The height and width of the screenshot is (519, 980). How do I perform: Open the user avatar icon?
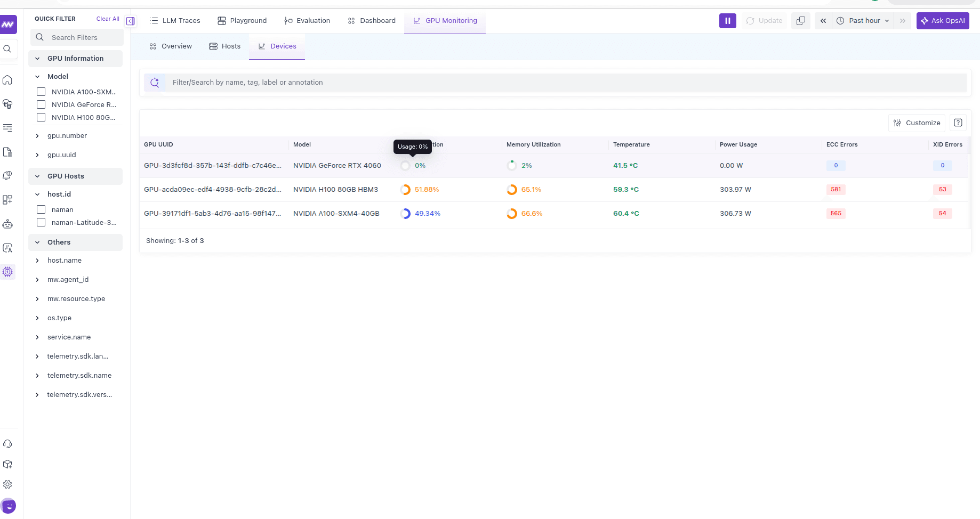coord(9,506)
